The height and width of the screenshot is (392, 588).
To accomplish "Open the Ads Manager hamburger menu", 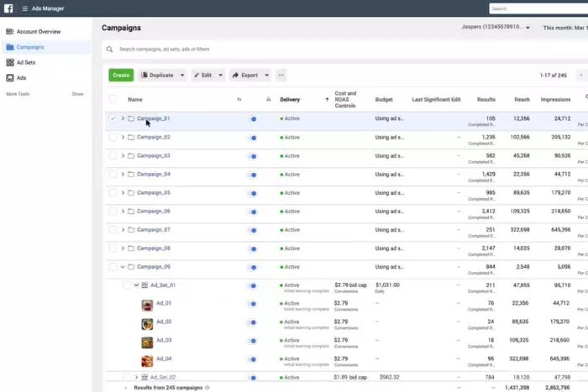I will (24, 8).
